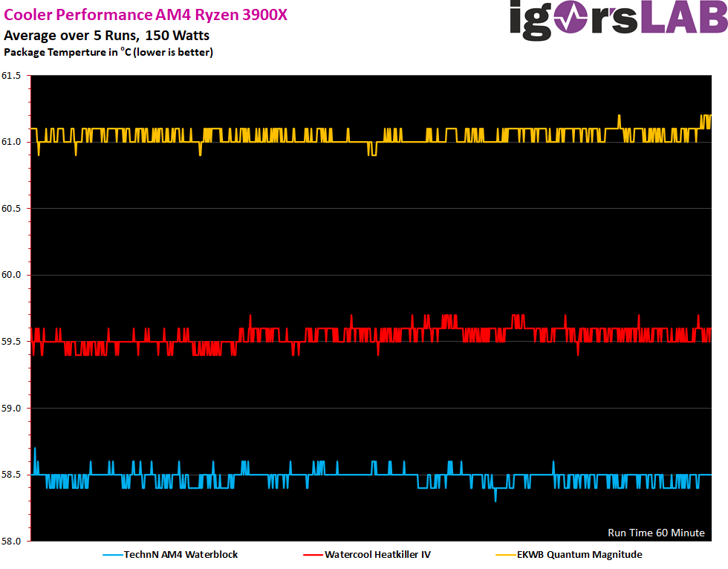Click the 59.5 y-axis label

(11, 342)
